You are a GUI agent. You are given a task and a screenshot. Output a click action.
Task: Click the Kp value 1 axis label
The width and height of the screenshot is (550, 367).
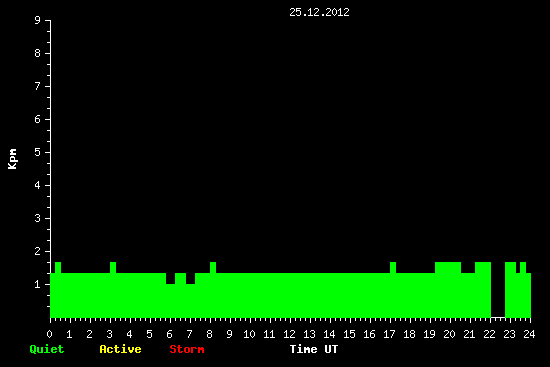(x=37, y=285)
